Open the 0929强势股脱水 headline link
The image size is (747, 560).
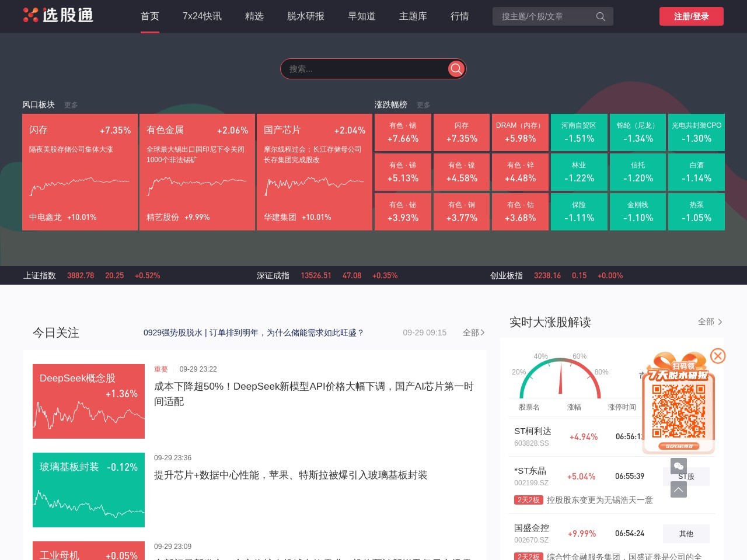tap(254, 332)
